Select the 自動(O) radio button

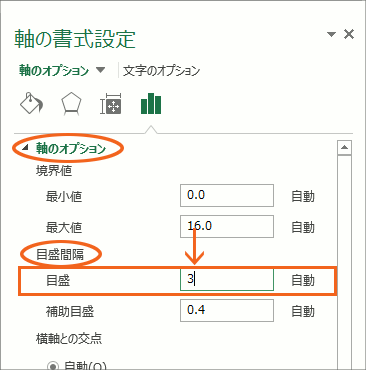[52, 366]
